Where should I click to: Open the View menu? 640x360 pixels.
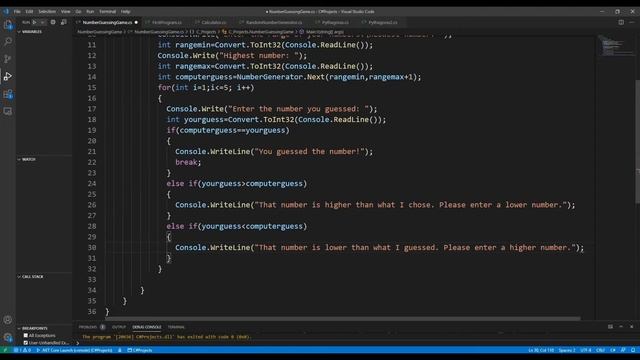click(65, 11)
